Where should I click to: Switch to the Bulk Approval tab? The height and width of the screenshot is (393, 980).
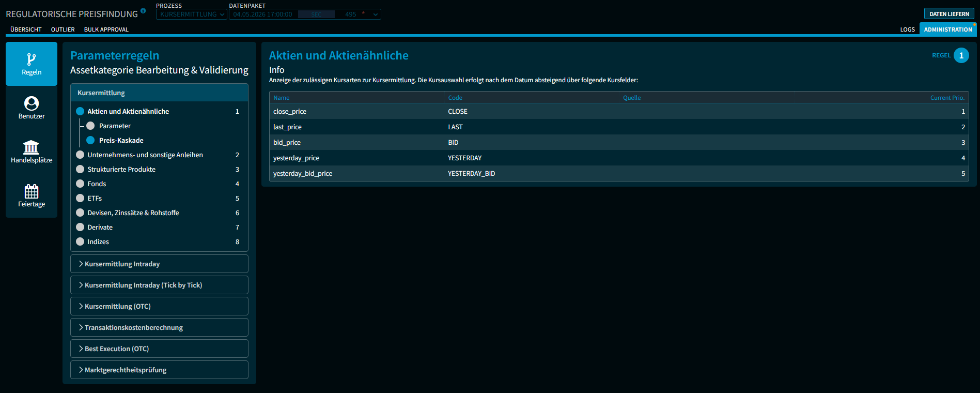tap(106, 29)
